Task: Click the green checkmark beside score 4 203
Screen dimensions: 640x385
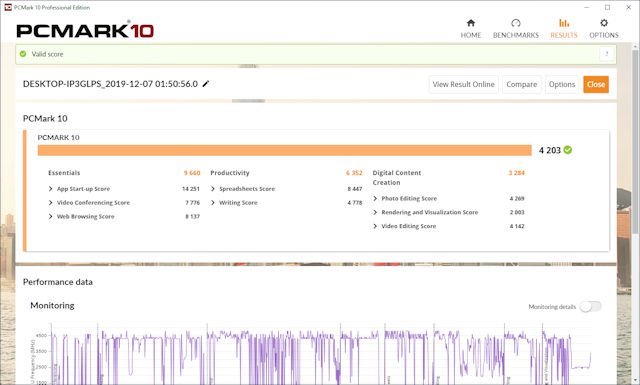Action: click(x=567, y=150)
